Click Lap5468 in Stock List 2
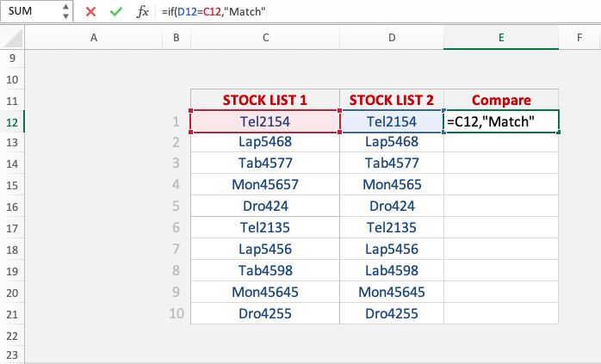 click(x=392, y=142)
